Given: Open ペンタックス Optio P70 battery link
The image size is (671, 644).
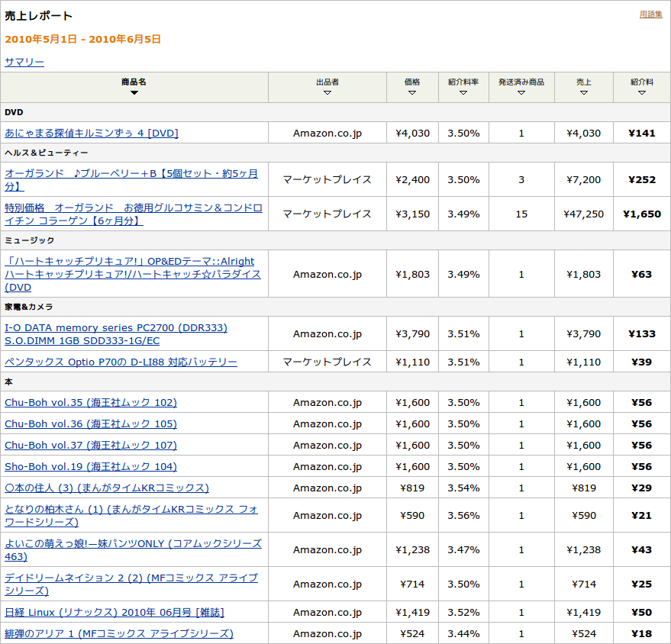Looking at the screenshot, I should (121, 362).
